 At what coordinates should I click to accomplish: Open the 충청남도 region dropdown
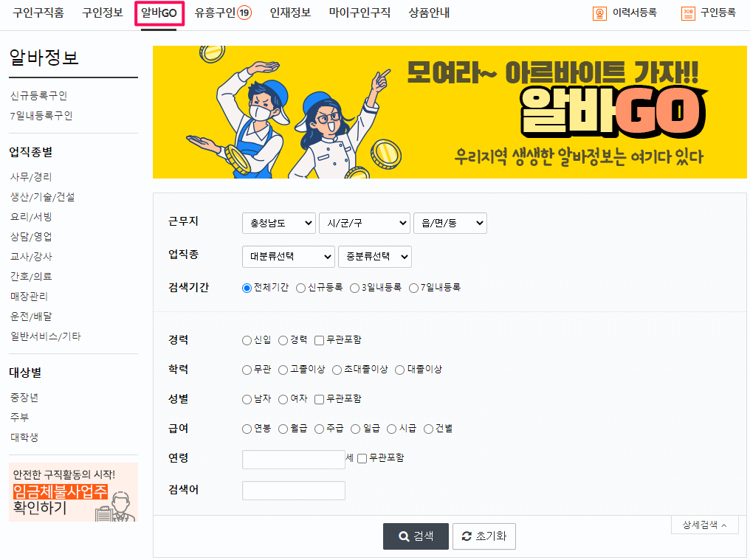[279, 224]
